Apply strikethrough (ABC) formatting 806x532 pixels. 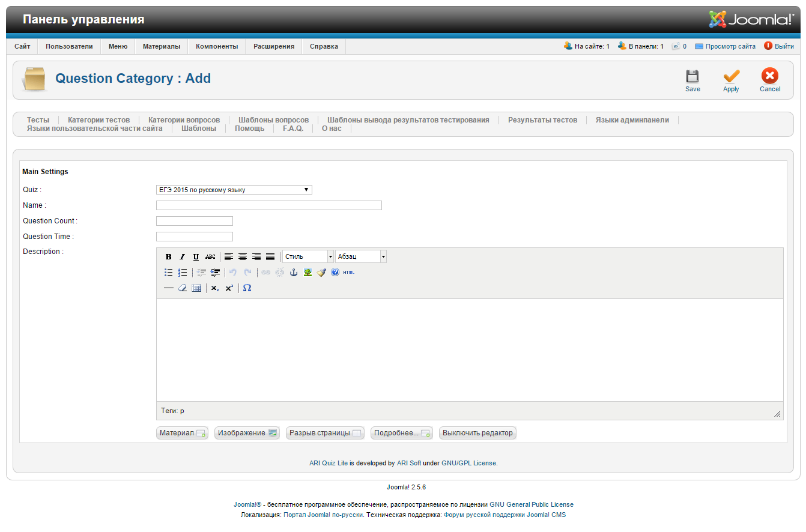210,257
